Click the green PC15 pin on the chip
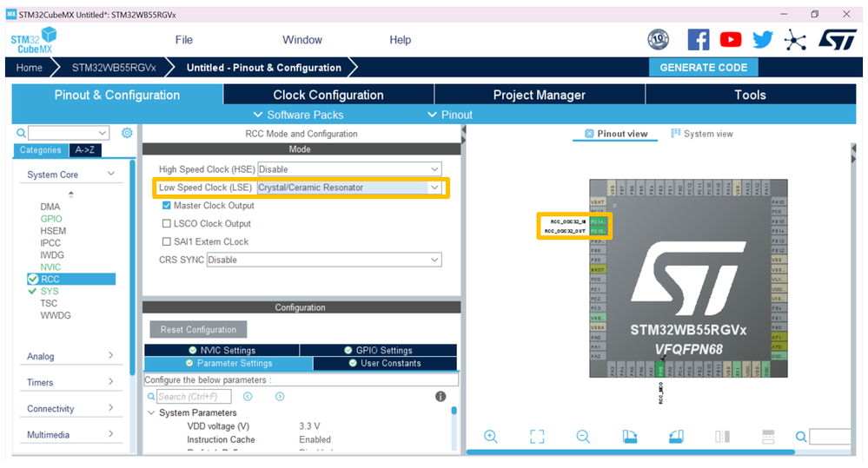 click(x=599, y=231)
